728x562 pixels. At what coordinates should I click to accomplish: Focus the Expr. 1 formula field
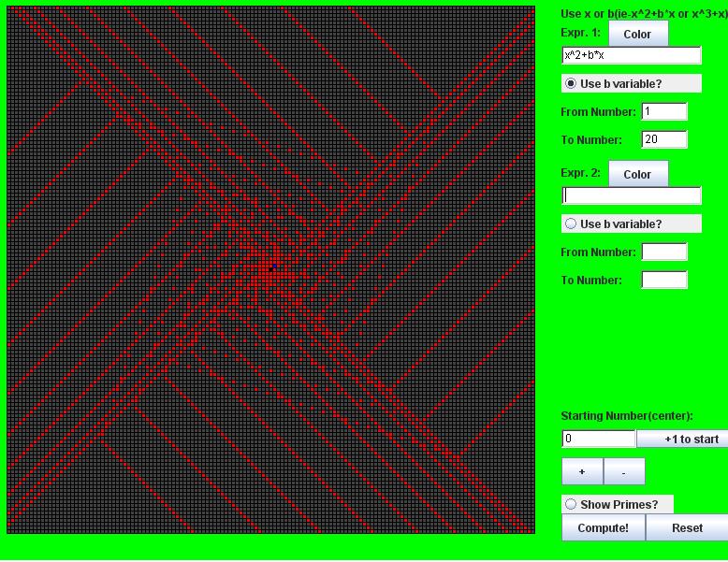(632, 55)
